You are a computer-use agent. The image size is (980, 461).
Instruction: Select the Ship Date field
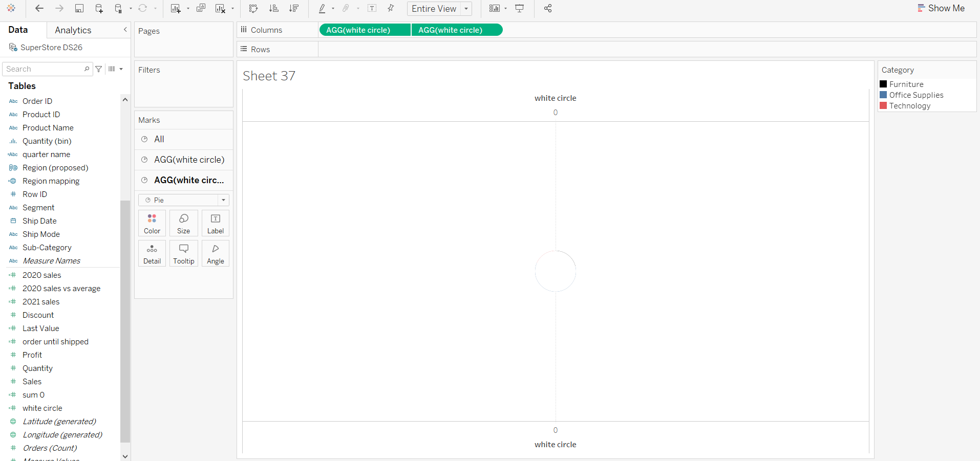click(39, 221)
